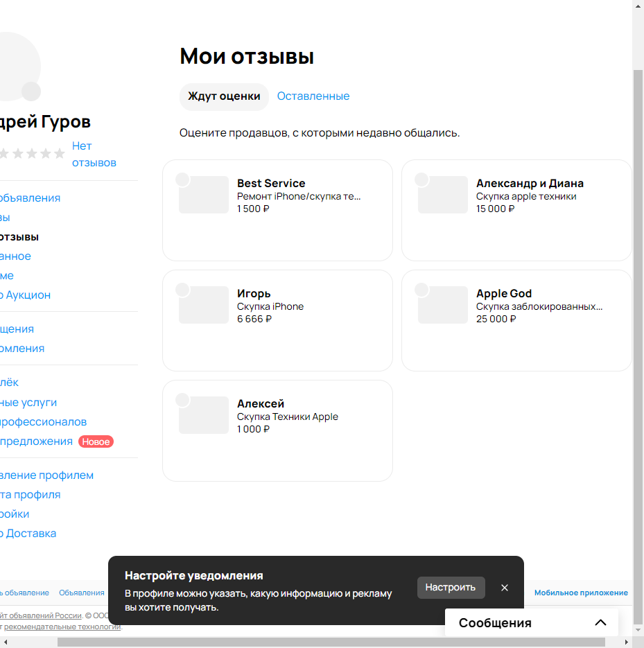This screenshot has height=648, width=644.
Task: Click the Игорь Скупка iPhone thumbnail
Action: 204,305
